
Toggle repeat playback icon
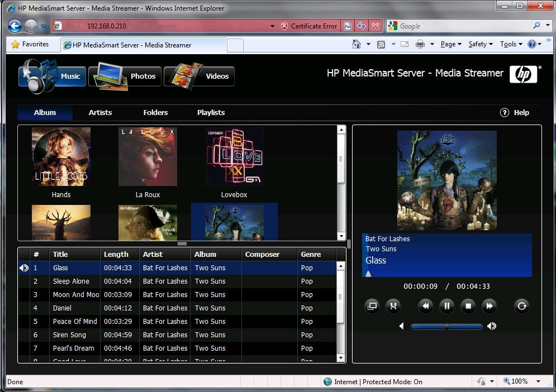[521, 306]
